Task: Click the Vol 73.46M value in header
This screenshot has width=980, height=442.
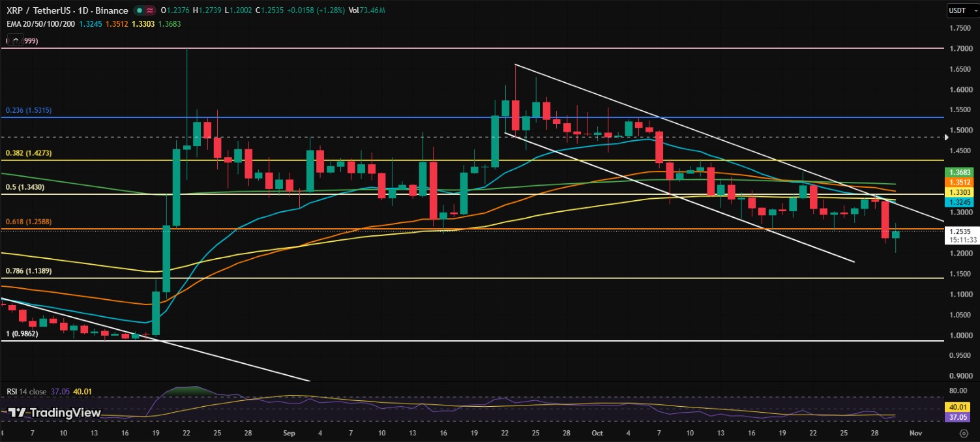Action: pyautogui.click(x=367, y=10)
